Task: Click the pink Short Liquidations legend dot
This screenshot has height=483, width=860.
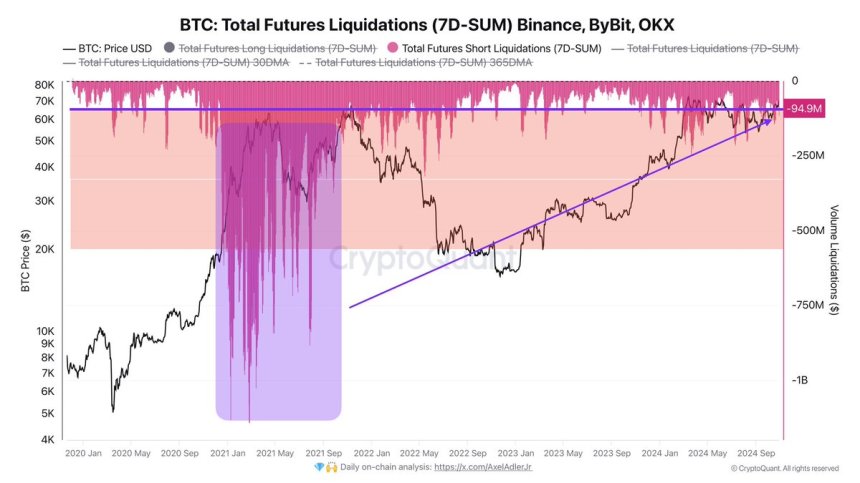Action: pos(390,47)
